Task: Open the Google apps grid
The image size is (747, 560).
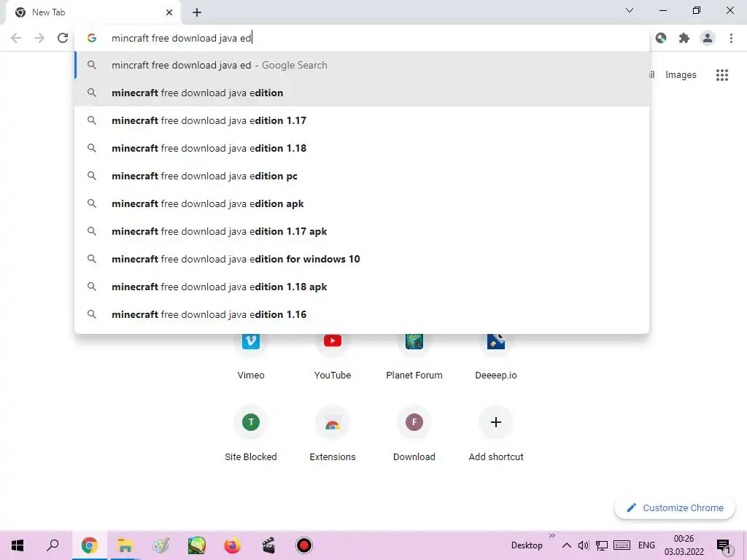Action: [x=722, y=75]
